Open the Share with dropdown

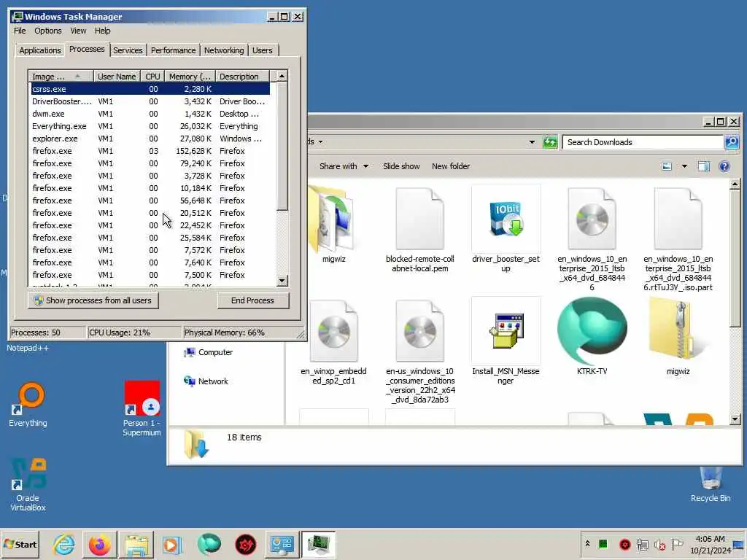click(x=344, y=166)
